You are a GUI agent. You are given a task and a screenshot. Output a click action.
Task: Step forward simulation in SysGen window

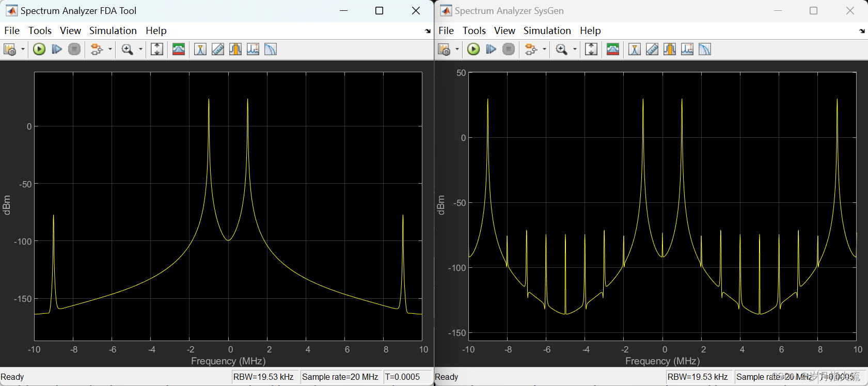[x=491, y=50]
